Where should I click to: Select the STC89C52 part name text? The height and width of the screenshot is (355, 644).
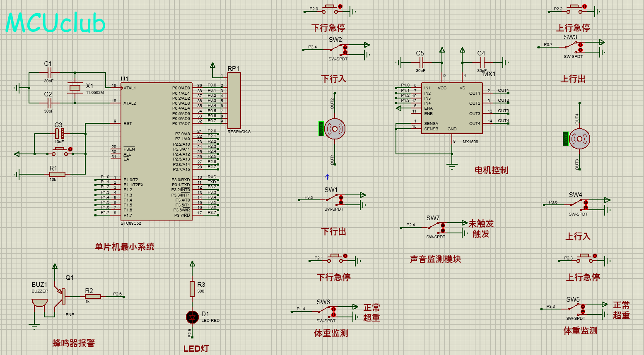(x=131, y=223)
